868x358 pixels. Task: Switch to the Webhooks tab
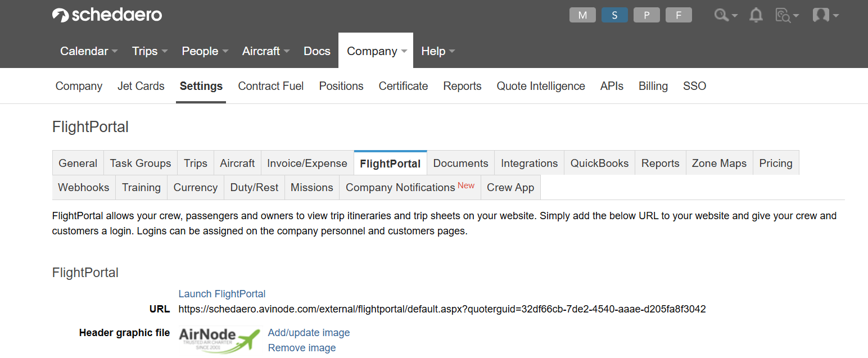tap(84, 187)
